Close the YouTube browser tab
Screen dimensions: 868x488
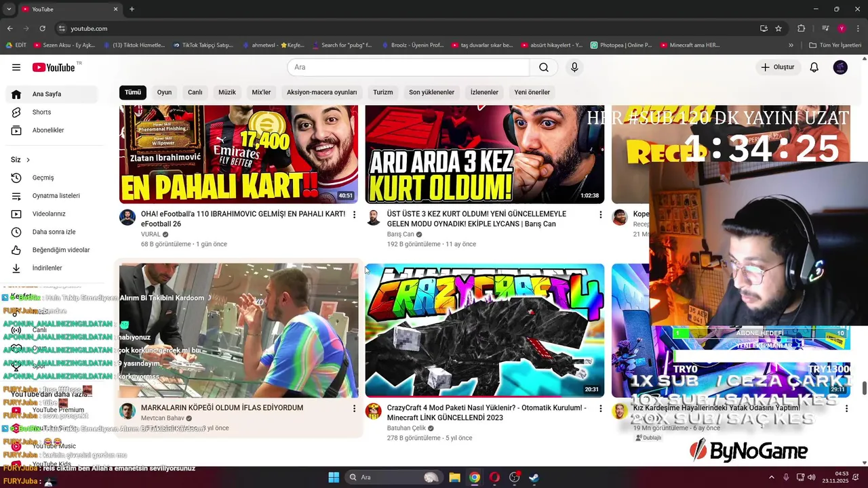[x=115, y=9]
